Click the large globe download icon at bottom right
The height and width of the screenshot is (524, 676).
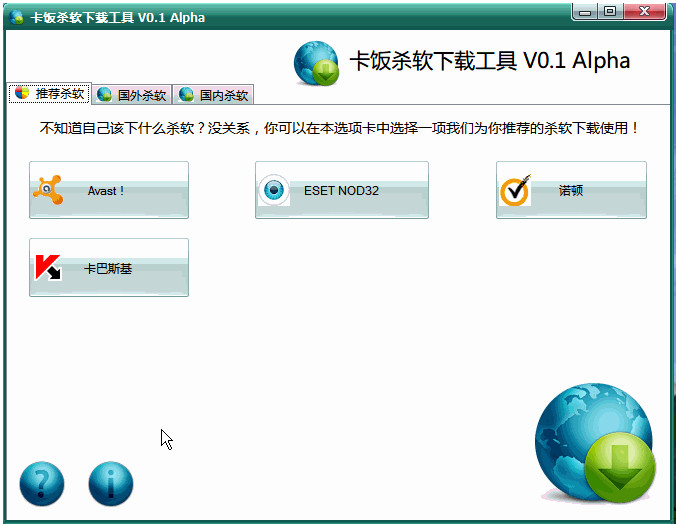(x=595, y=443)
